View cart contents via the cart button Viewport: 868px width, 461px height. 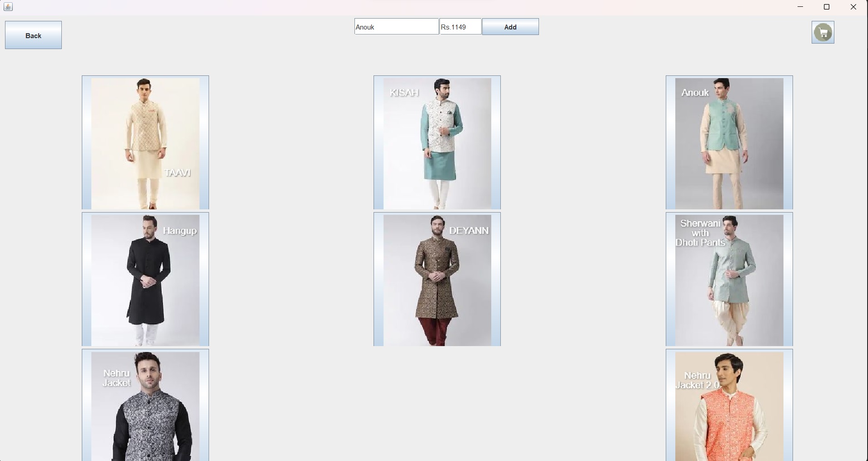[x=822, y=32]
